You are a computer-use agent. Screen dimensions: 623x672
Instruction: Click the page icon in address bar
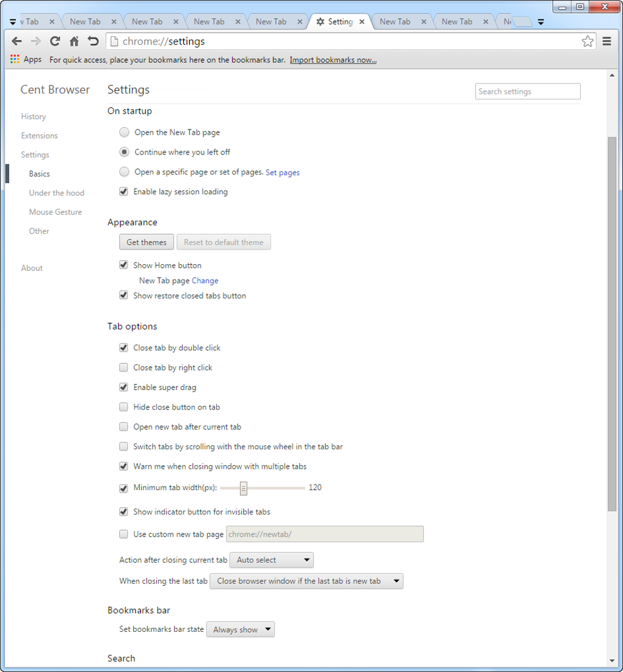[x=114, y=41]
